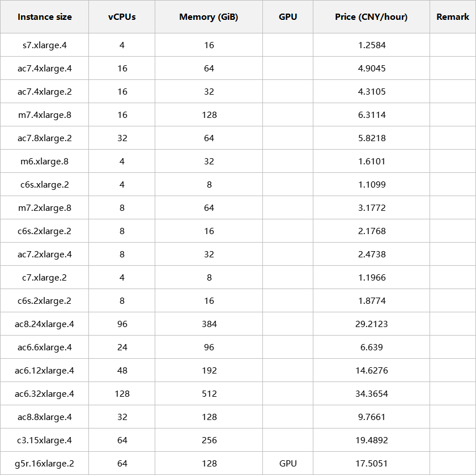
Task: Click the 512 memory cell
Action: coord(209,393)
